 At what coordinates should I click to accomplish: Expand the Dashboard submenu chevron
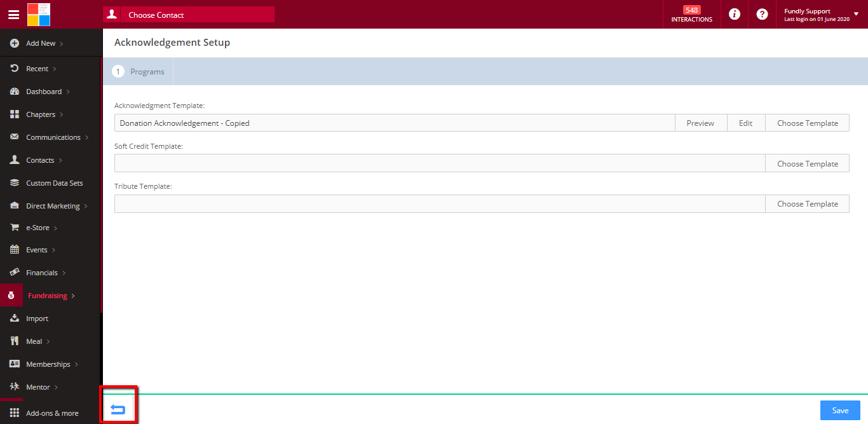[68, 92]
